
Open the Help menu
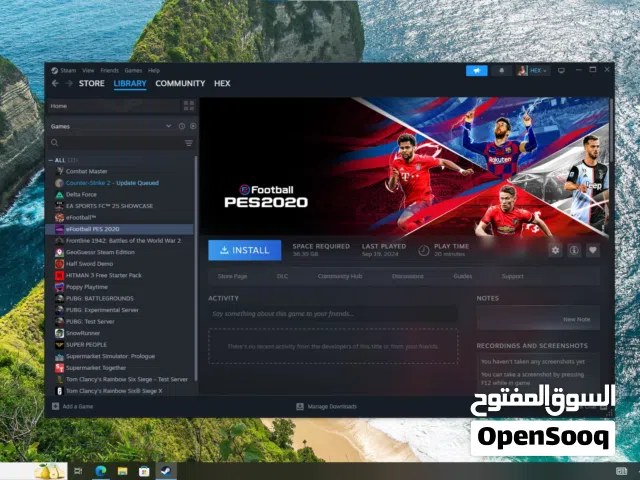[154, 70]
